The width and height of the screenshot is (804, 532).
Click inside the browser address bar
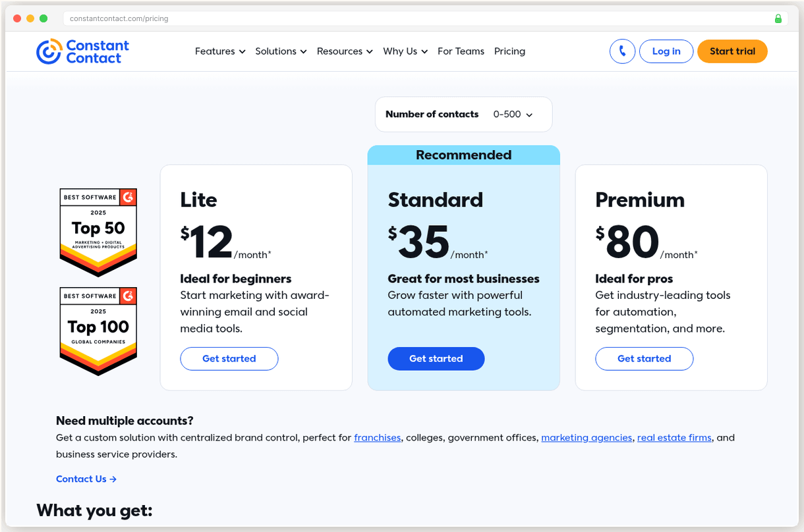click(264, 18)
